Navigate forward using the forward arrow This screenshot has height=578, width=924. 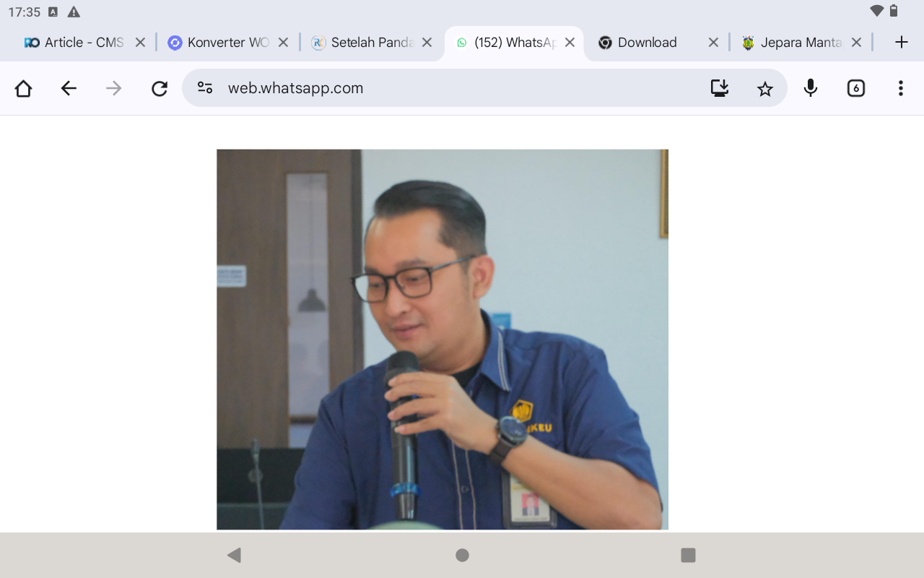tap(113, 88)
